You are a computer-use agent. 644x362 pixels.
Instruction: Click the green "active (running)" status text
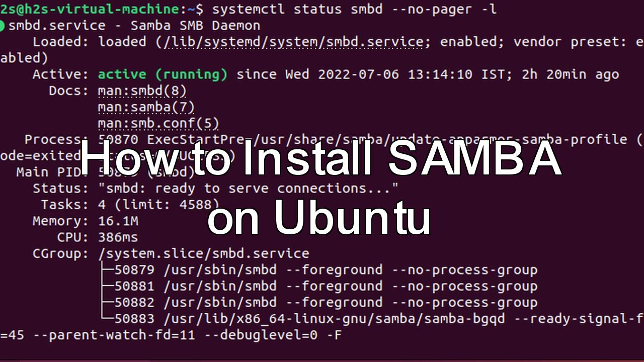163,74
